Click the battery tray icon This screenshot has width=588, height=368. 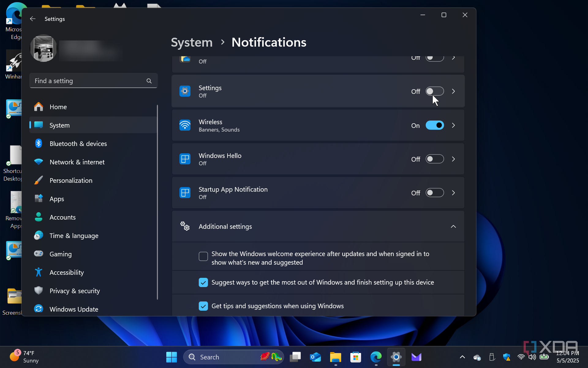[x=544, y=356]
